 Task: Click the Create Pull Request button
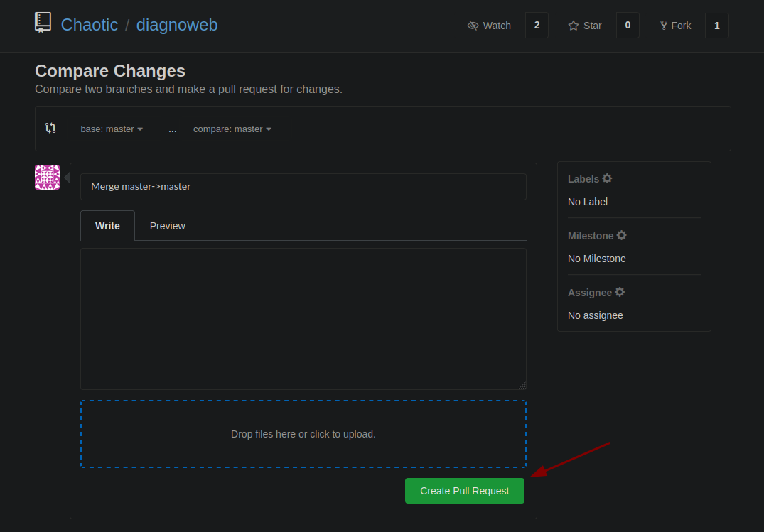point(465,491)
